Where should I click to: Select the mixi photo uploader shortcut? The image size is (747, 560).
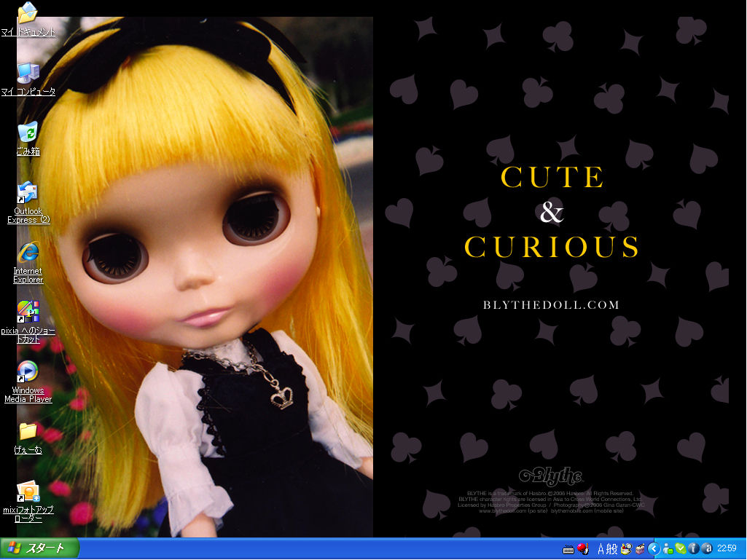[28, 502]
